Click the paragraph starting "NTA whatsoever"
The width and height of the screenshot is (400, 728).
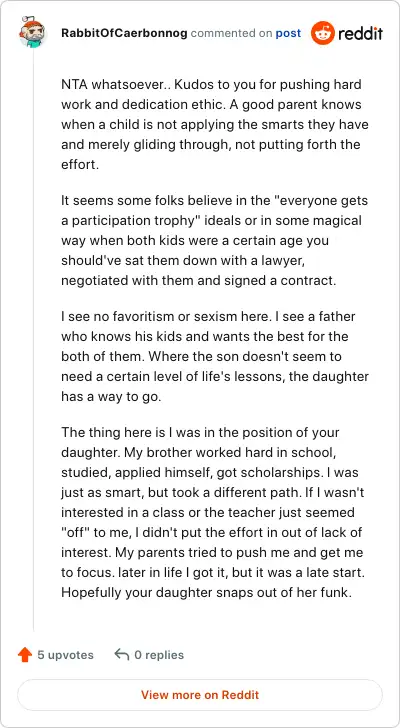click(x=214, y=125)
